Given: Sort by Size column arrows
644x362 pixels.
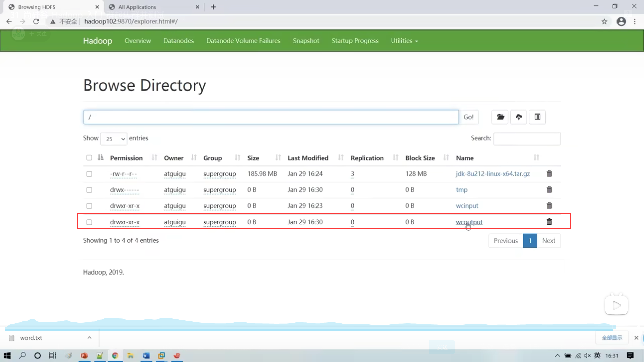Looking at the screenshot, I should pos(278,158).
